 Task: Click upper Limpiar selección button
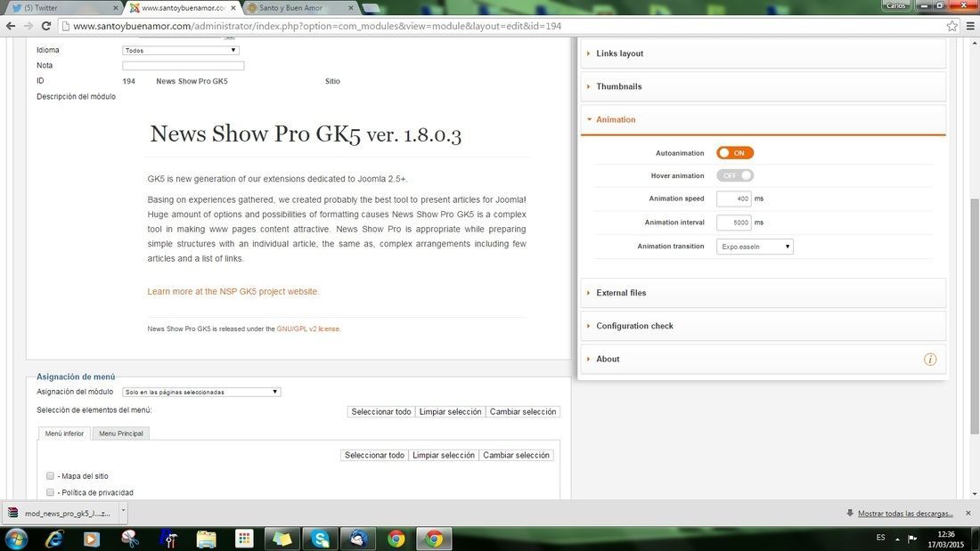(451, 411)
